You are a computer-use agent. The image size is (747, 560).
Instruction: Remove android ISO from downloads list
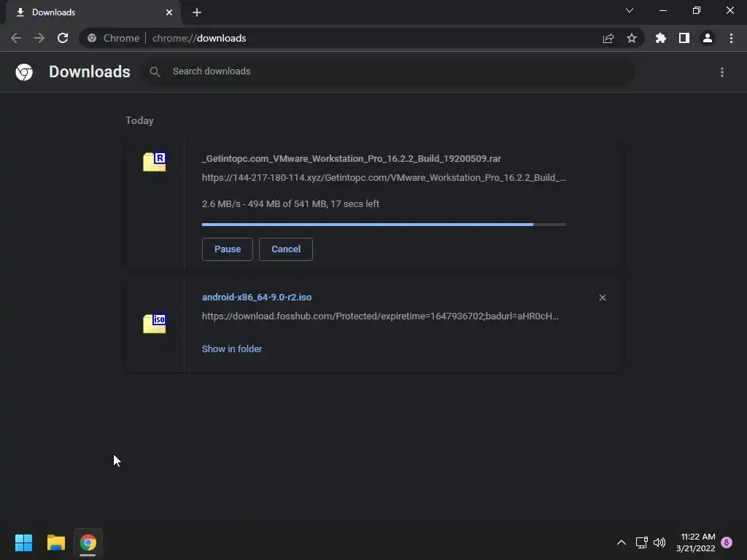(x=603, y=297)
